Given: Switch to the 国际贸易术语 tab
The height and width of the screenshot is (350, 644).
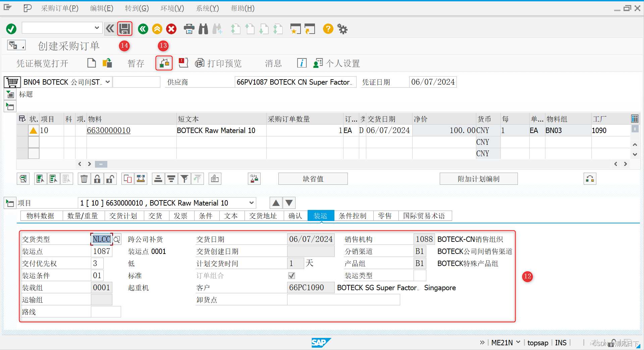Looking at the screenshot, I should [x=424, y=216].
